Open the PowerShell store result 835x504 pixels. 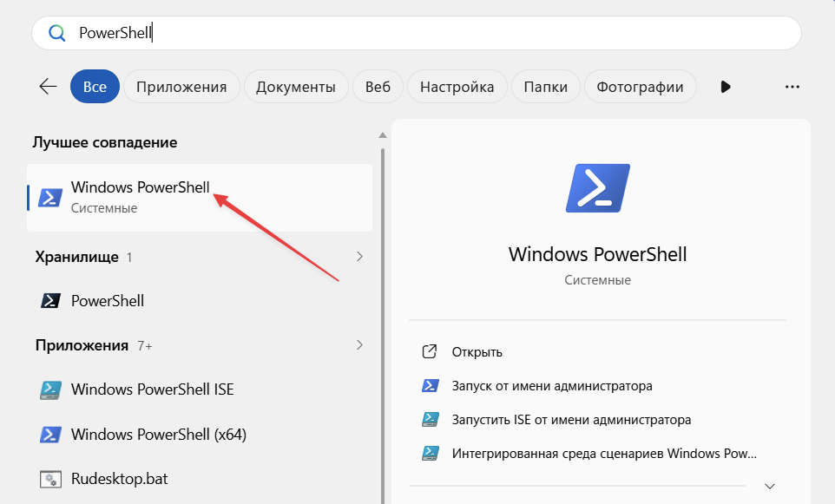tap(200, 301)
